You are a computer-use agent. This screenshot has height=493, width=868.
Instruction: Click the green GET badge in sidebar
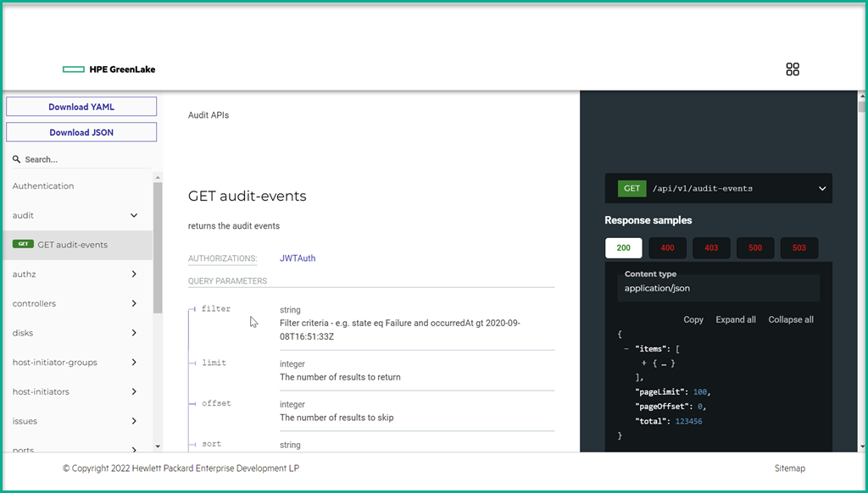23,244
